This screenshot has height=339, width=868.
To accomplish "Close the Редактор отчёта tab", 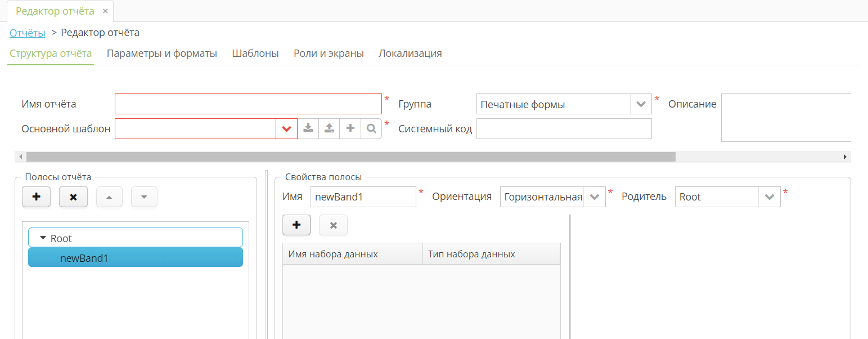I will [105, 11].
